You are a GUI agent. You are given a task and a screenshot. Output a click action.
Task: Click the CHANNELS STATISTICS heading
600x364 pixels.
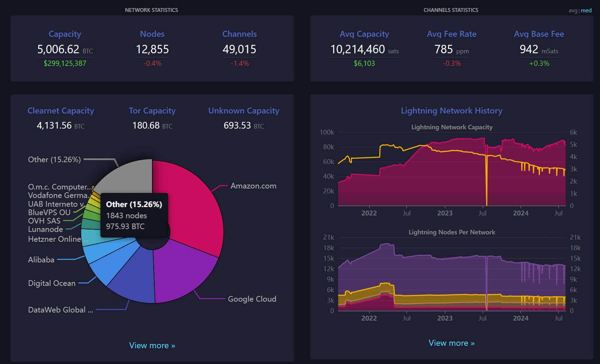(451, 10)
